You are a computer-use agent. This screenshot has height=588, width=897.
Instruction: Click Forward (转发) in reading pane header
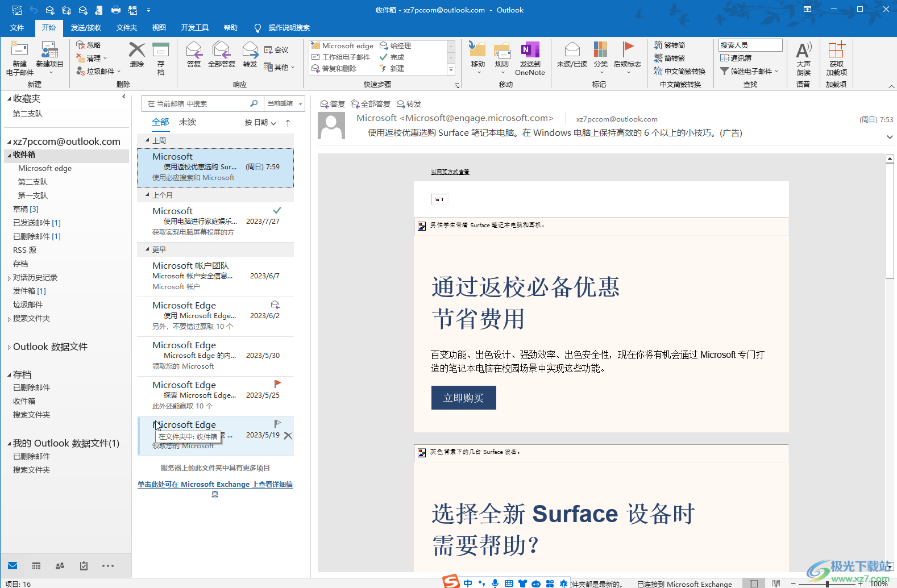click(x=409, y=104)
